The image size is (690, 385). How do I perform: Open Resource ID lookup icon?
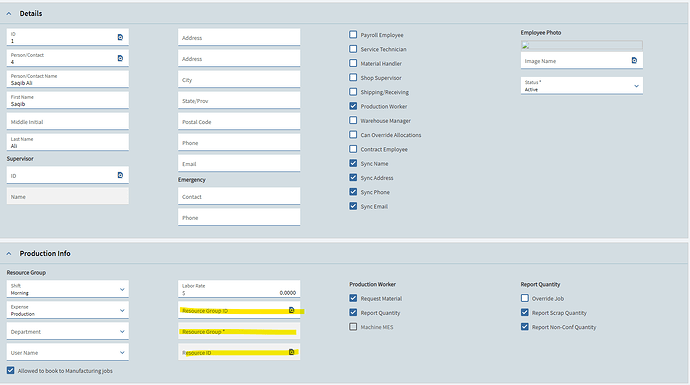click(x=291, y=352)
